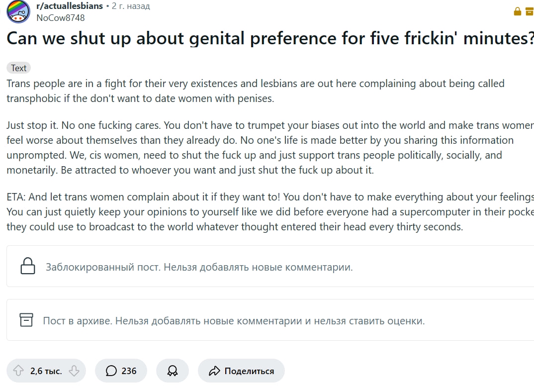Image resolution: width=534 pixels, height=392 pixels.
Task: Open the r/actuallesbians subreddit link
Action: click(70, 6)
